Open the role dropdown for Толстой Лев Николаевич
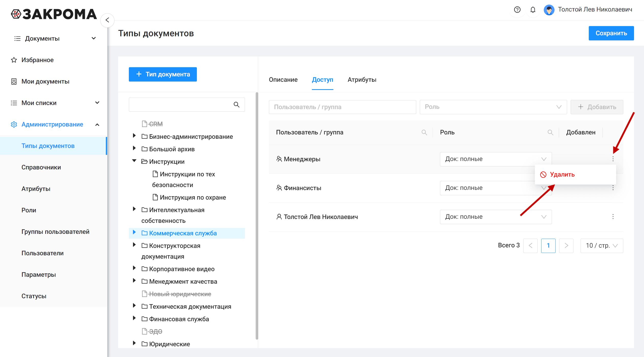Viewport: 644px width, 357px height. pyautogui.click(x=496, y=217)
